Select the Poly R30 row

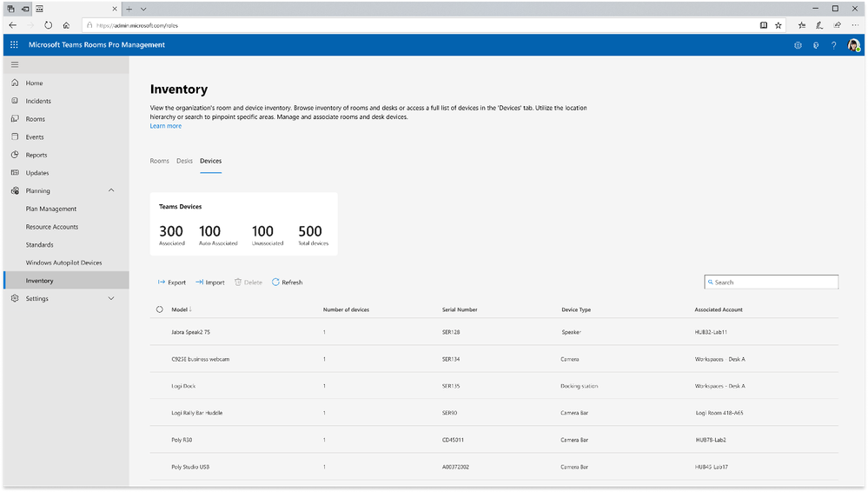pyautogui.click(x=494, y=439)
